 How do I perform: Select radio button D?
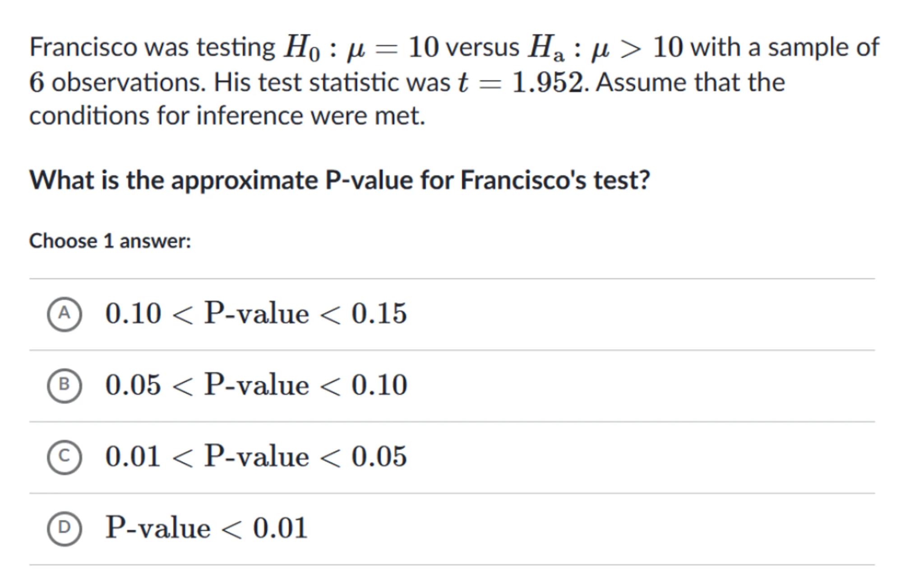64,528
